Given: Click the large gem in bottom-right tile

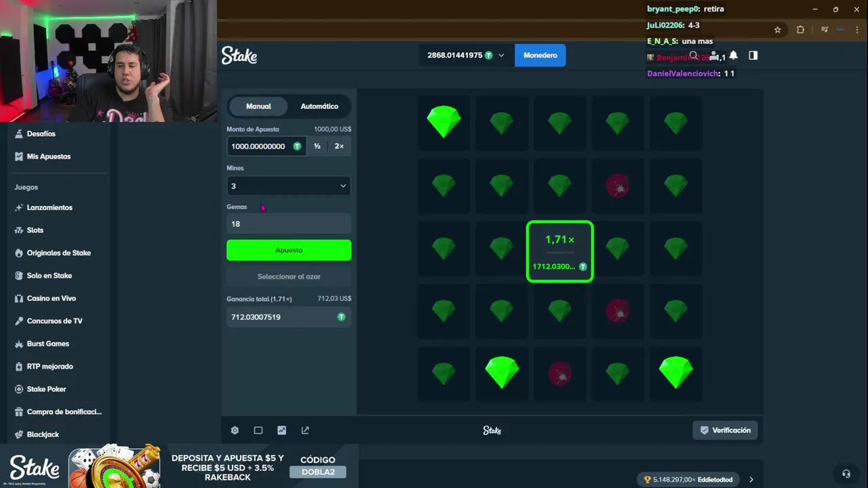Looking at the screenshot, I should pos(676,373).
